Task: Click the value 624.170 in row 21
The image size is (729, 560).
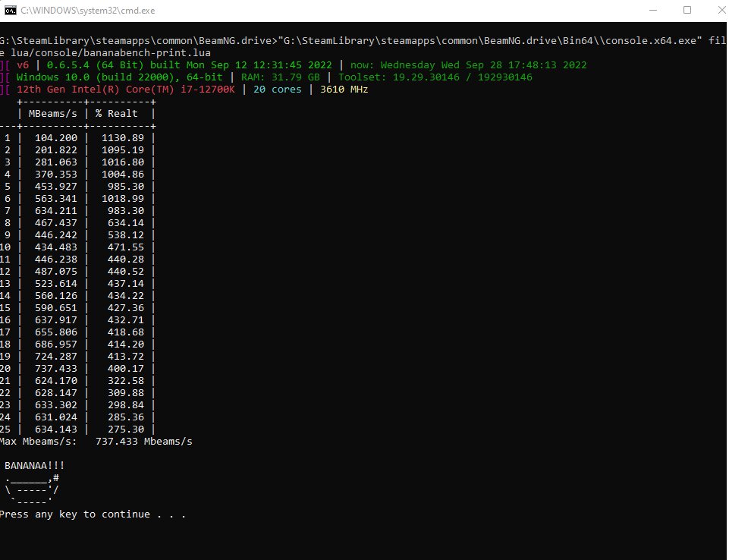Action: pyautogui.click(x=56, y=380)
